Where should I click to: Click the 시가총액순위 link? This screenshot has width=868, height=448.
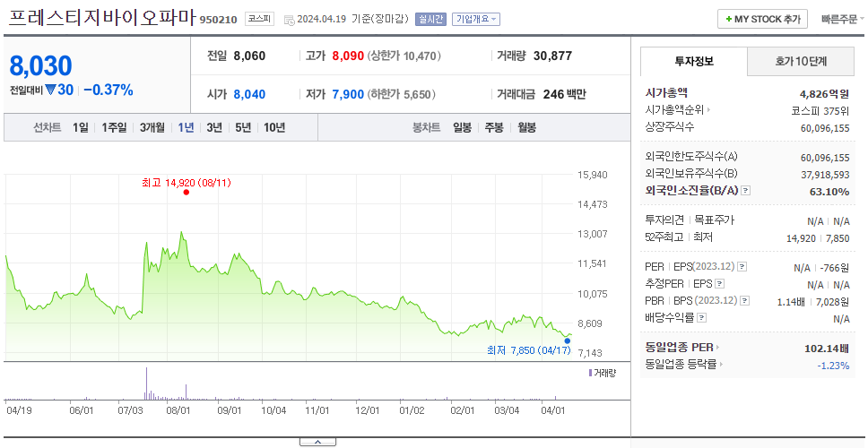click(x=674, y=110)
